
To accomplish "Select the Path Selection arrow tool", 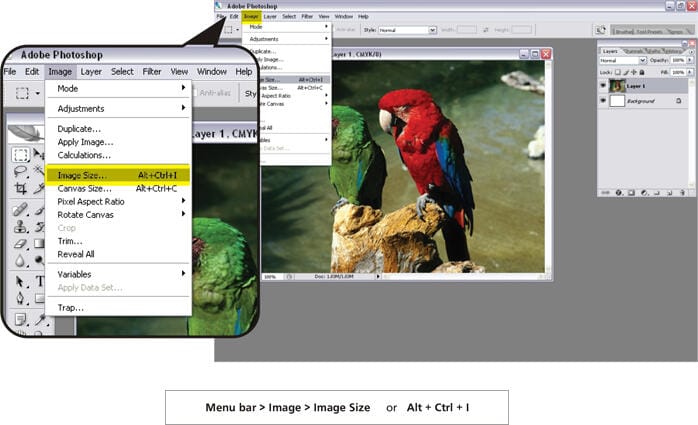I will click(20, 281).
